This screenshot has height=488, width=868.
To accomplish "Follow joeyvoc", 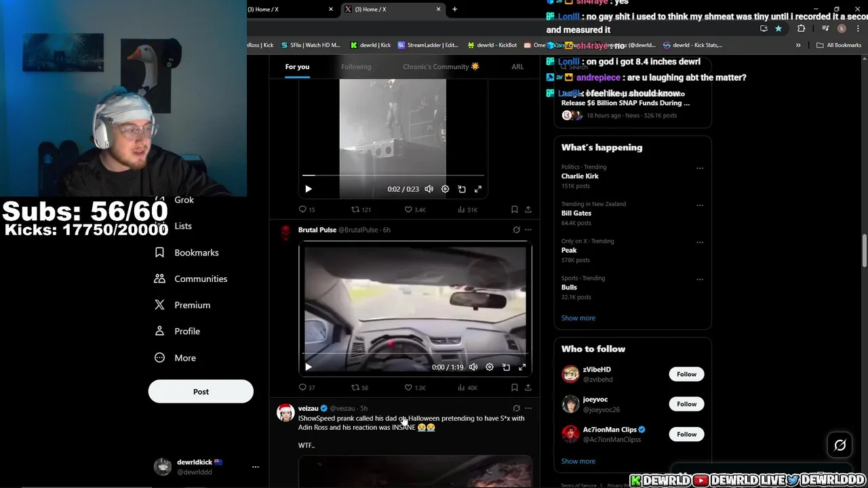I will click(686, 404).
